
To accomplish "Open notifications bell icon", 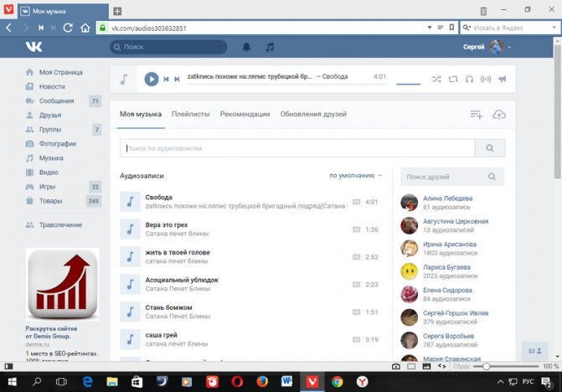I will 246,47.
